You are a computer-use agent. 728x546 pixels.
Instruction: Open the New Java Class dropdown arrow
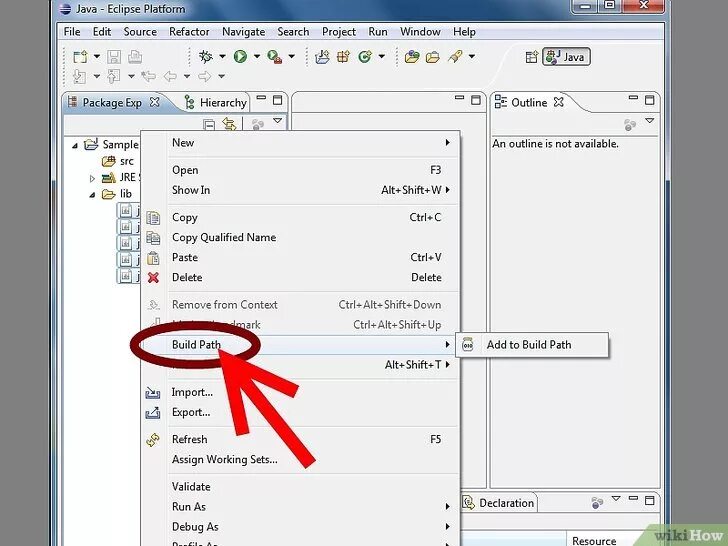click(382, 57)
